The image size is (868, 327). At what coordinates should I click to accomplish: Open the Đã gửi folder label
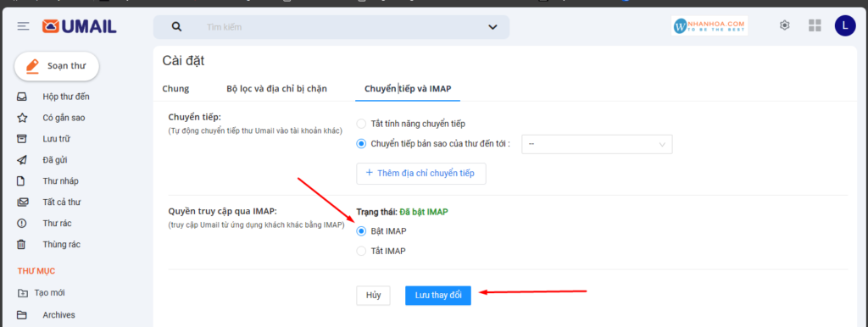coord(55,160)
